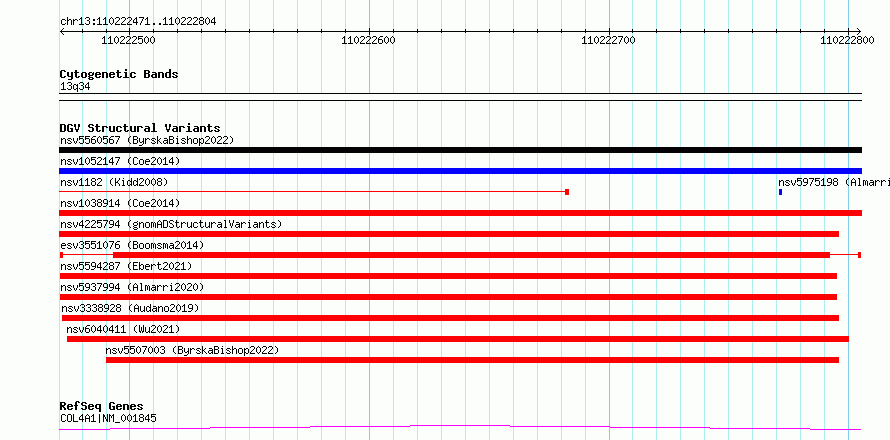Open the nsv5975198 variant label
Viewport: 890px width, 440px height.
[834, 182]
